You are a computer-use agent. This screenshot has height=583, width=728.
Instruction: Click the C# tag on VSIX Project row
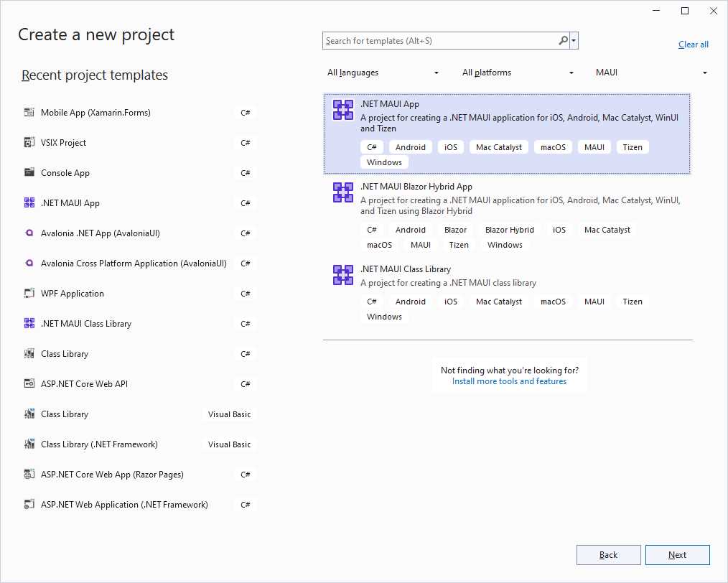(x=245, y=142)
